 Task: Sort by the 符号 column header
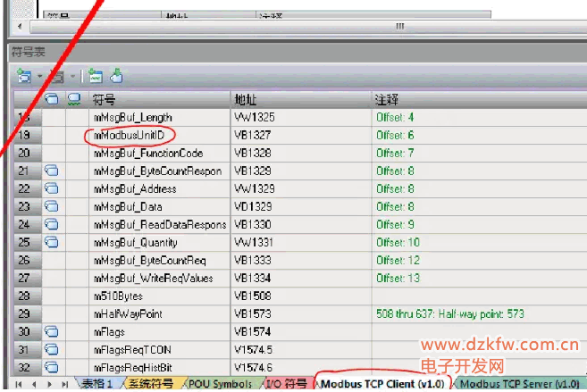(x=159, y=98)
